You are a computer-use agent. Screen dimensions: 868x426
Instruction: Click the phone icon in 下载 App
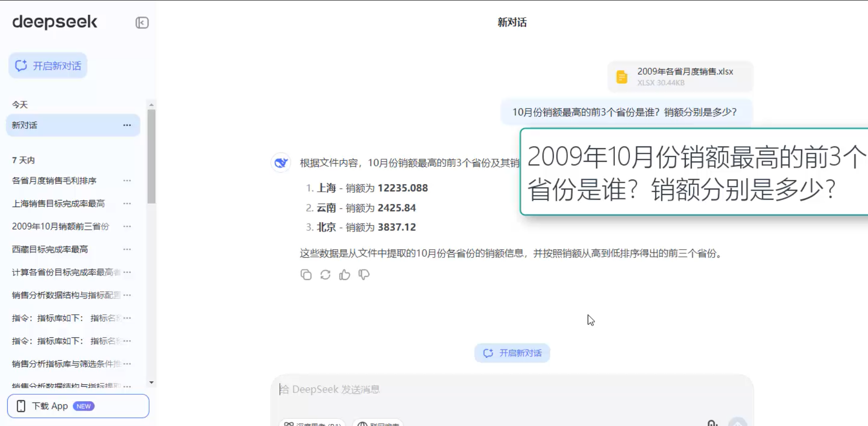point(21,406)
